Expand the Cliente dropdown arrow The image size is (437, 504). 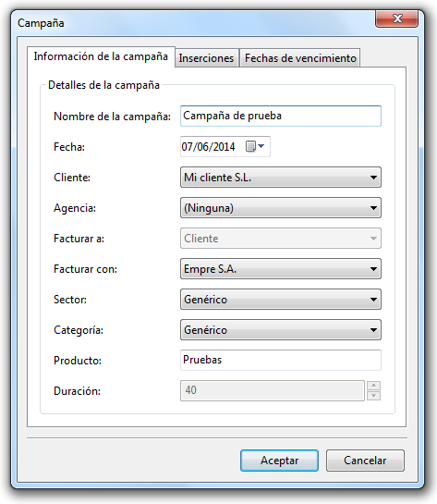click(373, 178)
